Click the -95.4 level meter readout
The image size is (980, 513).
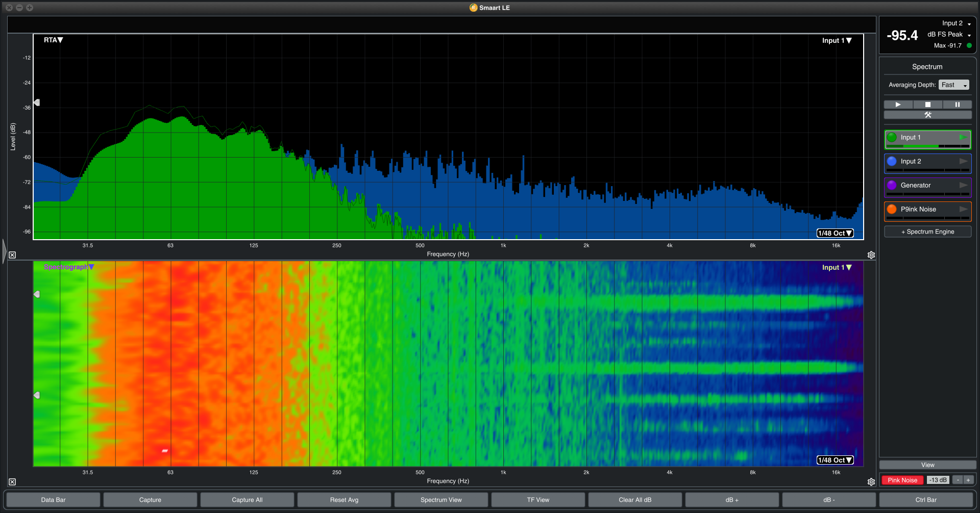tap(902, 35)
